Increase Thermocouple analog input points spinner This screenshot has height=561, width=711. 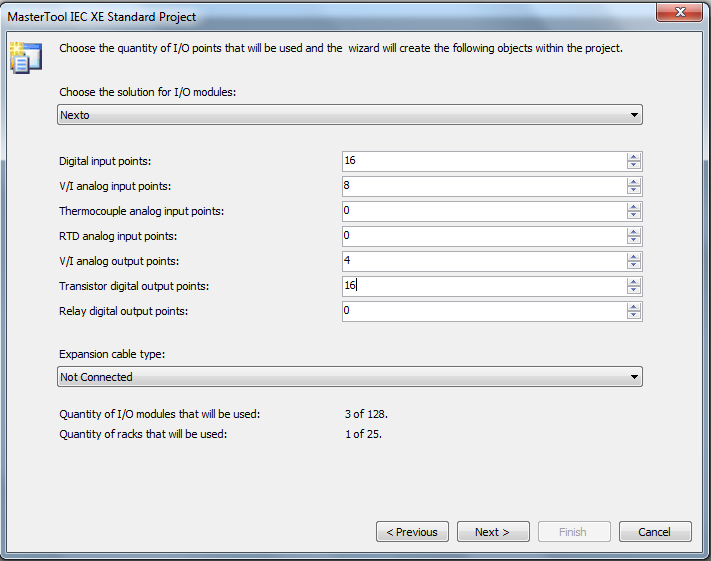click(x=633, y=207)
